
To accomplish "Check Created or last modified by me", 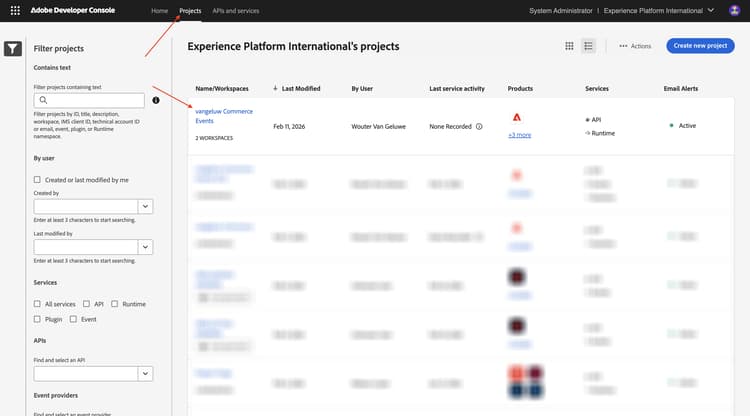I will click(x=38, y=180).
